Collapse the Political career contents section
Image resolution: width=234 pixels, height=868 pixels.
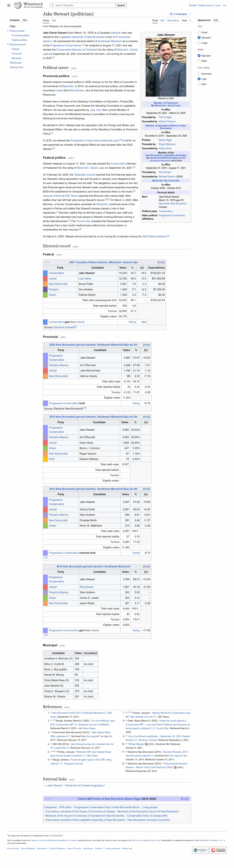8,31
